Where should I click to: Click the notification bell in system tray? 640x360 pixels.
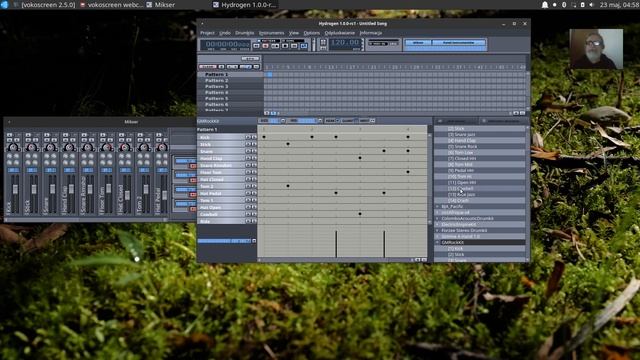(544, 5)
